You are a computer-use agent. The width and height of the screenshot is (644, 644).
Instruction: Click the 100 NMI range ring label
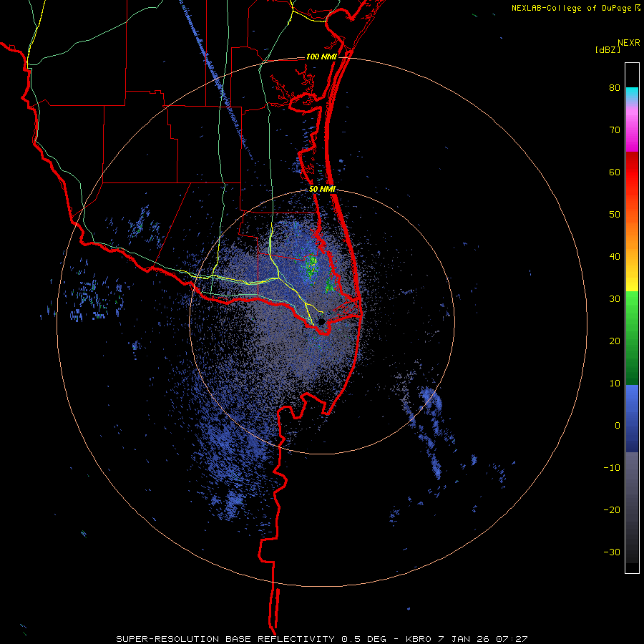(x=321, y=57)
